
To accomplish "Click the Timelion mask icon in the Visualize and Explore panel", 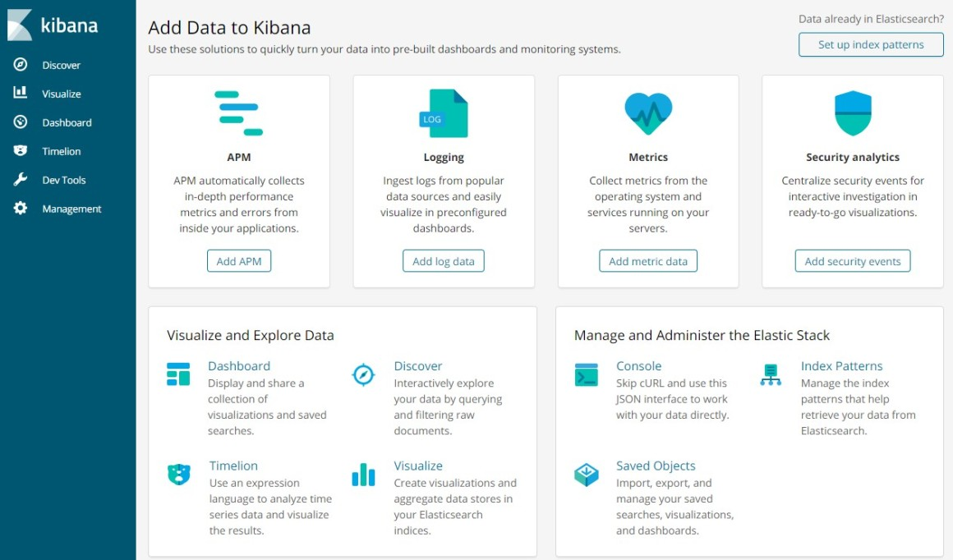I will pos(178,474).
